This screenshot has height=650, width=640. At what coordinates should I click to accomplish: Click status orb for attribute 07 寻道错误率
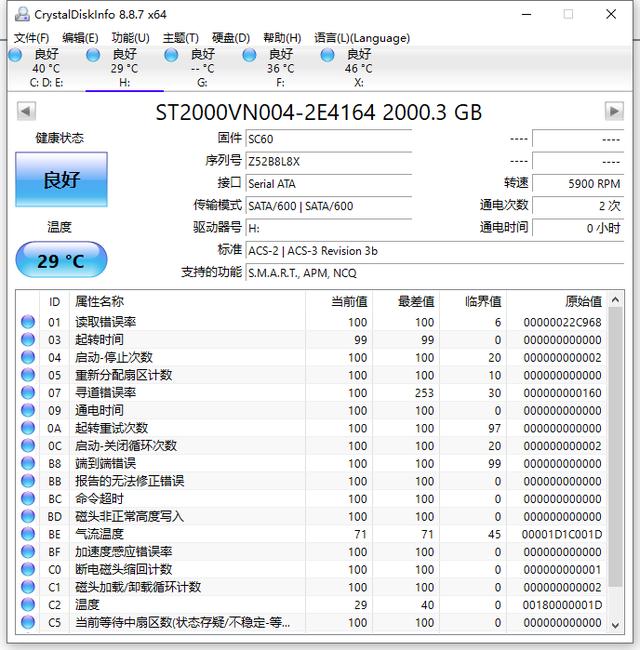point(28,392)
